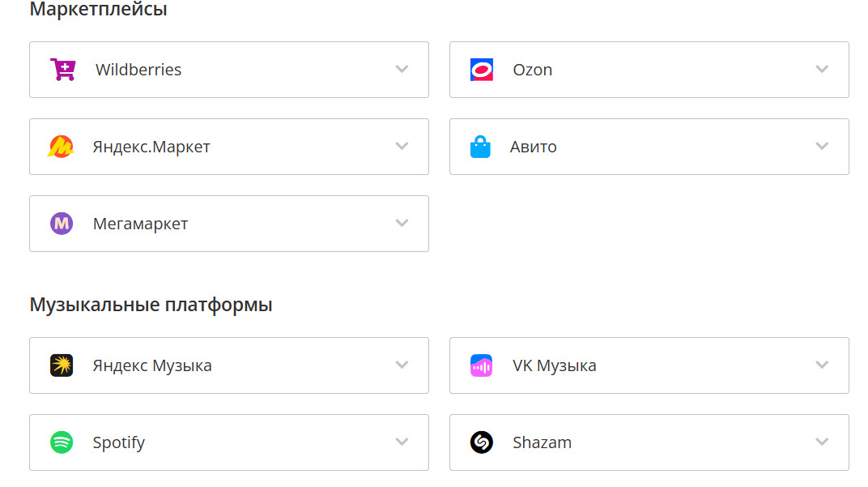Image resolution: width=868 pixels, height=487 pixels.
Task: Open the Spotify dropdown chevron
Action: [x=402, y=442]
